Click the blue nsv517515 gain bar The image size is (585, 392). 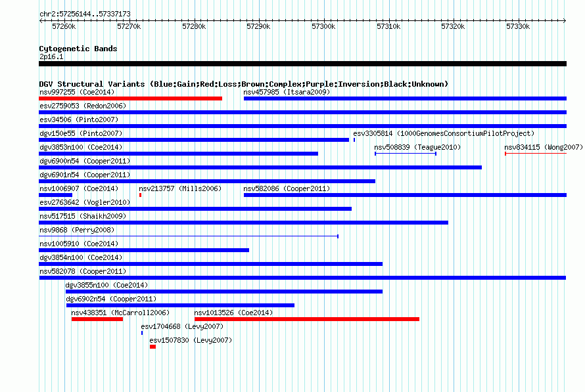[x=244, y=223]
